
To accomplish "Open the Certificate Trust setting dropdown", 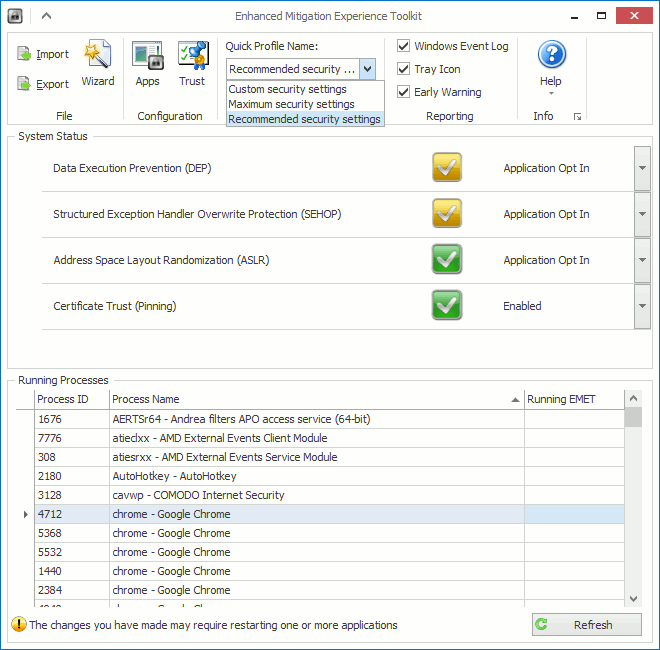I will (x=642, y=306).
